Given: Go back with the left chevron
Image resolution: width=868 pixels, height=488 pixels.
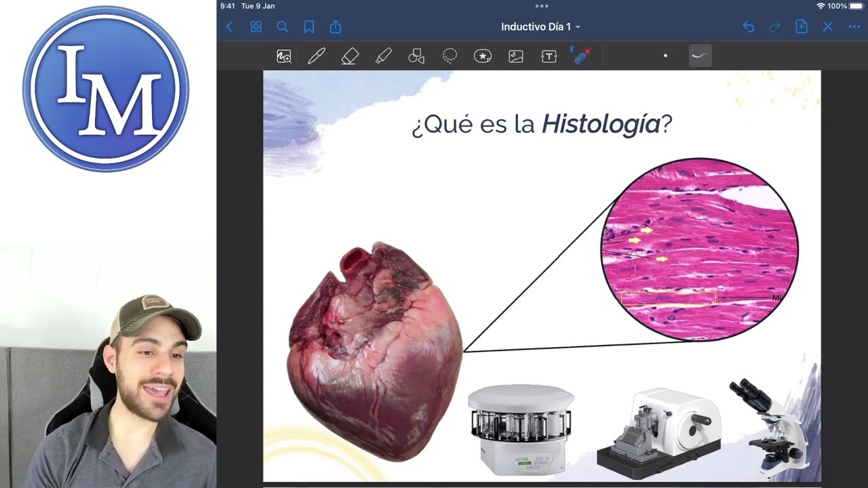Looking at the screenshot, I should (229, 27).
